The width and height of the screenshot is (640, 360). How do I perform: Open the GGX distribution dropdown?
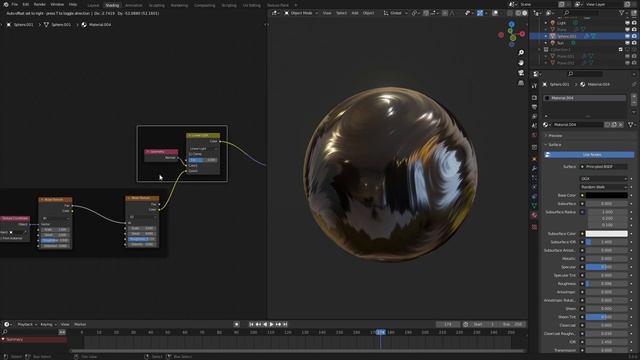[604, 179]
